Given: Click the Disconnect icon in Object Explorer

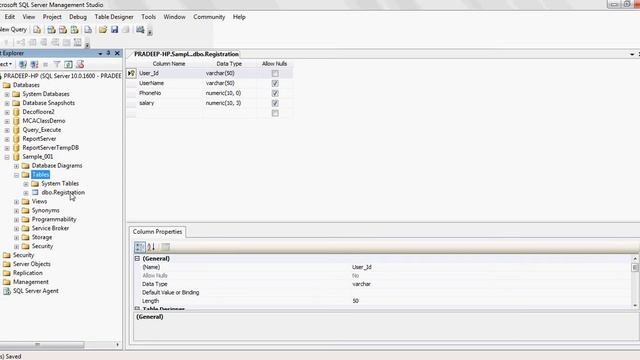Looking at the screenshot, I should (34, 64).
